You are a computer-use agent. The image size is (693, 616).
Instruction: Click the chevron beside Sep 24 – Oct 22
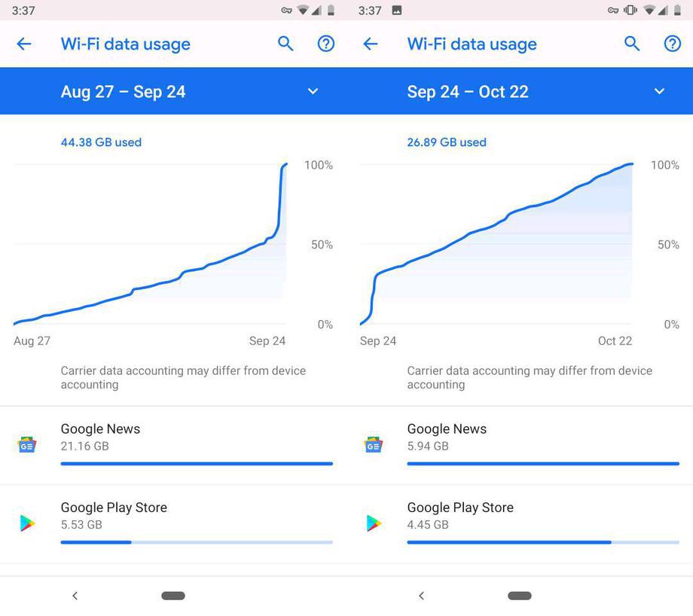(659, 91)
